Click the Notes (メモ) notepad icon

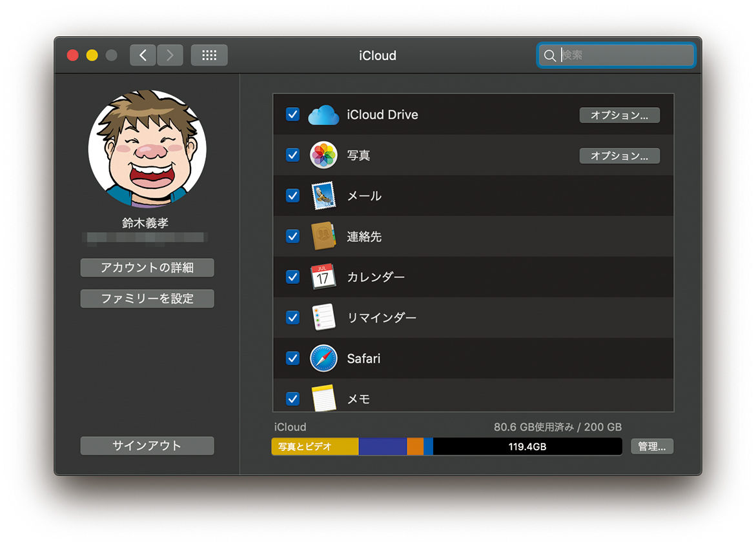tap(323, 397)
